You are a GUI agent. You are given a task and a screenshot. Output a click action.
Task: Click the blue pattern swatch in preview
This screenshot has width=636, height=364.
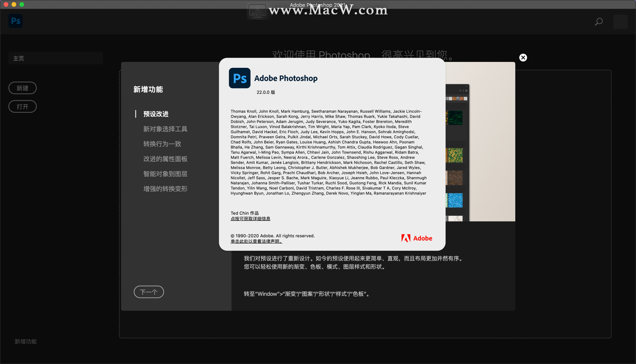tap(455, 200)
